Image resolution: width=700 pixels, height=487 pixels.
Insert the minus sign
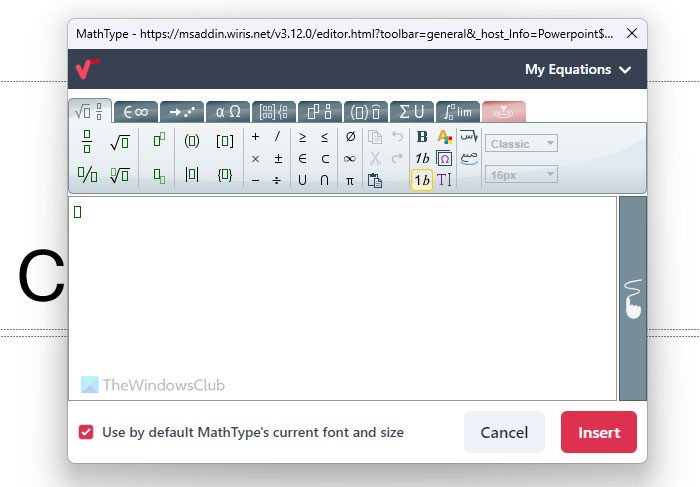coord(255,180)
